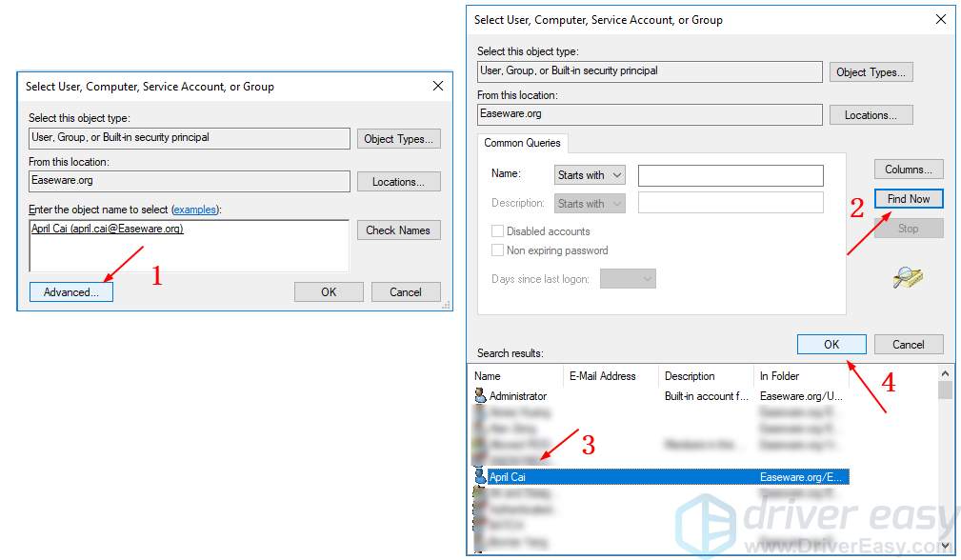Image resolution: width=961 pixels, height=560 pixels.
Task: Open the Starts with dropdown for Name
Action: (x=589, y=174)
